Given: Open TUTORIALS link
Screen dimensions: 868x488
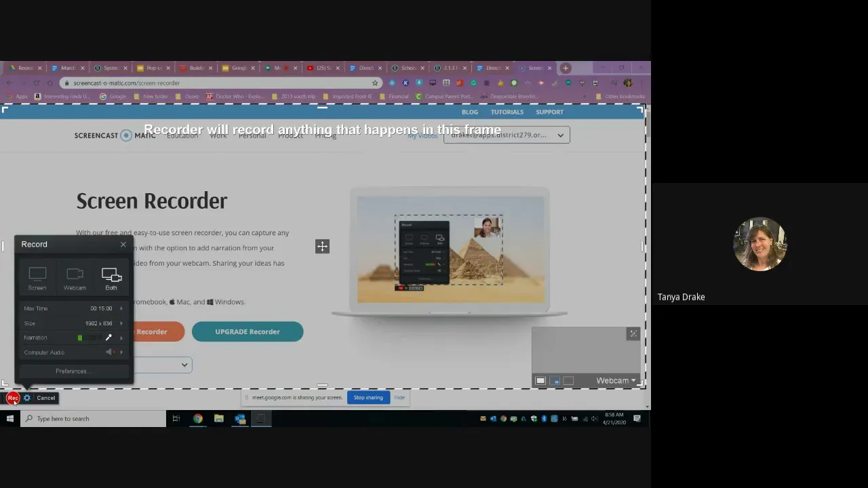Looking at the screenshot, I should tap(507, 112).
